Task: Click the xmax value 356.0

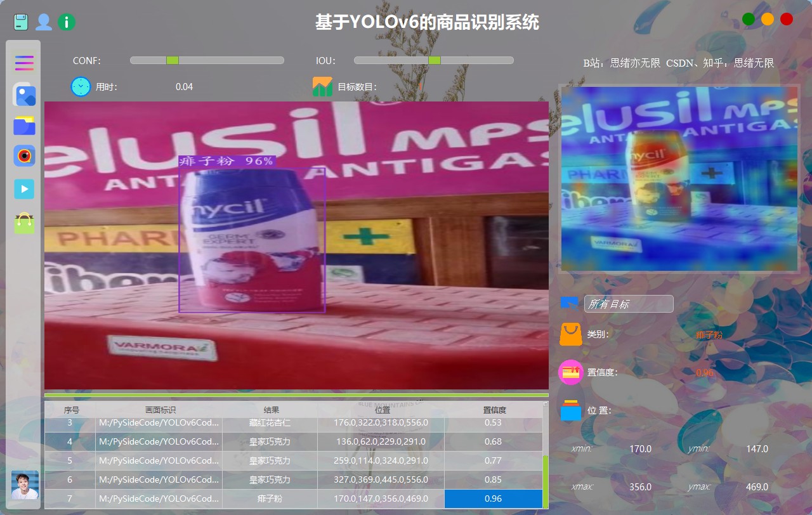Action: (x=640, y=487)
